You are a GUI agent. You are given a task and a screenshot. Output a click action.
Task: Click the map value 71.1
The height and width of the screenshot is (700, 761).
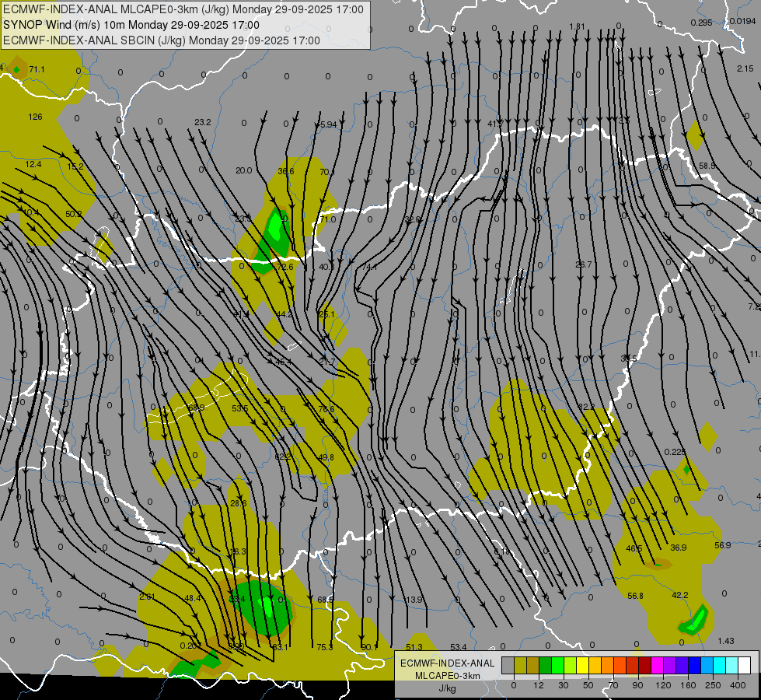pyautogui.click(x=37, y=69)
